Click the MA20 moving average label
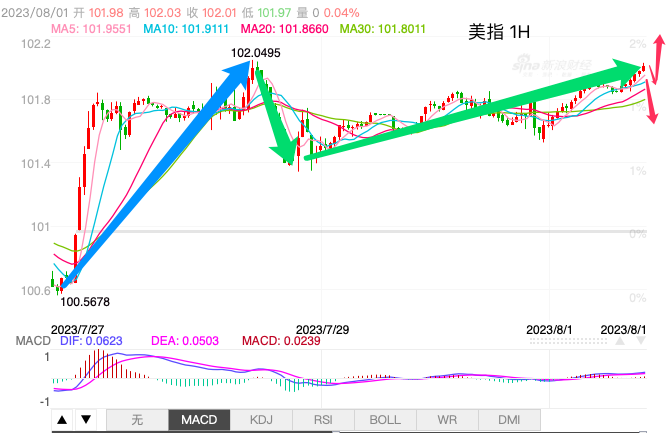 (285, 29)
